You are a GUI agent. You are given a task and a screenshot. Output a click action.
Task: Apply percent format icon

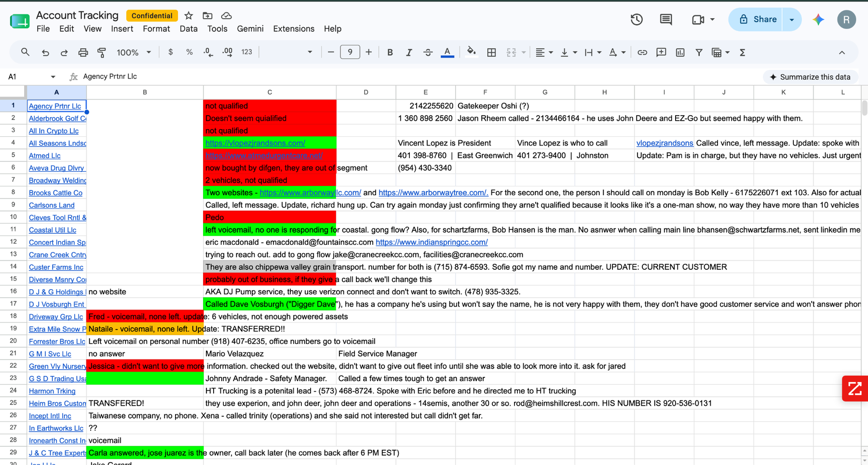[x=190, y=52]
